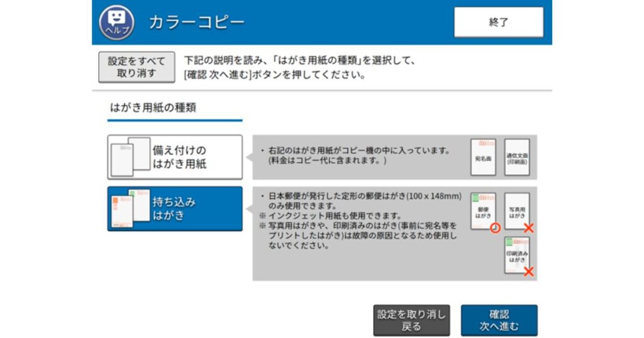Click the 通信文面(印刷面) postcard thumbnail
This screenshot has height=338, width=644.
[517, 157]
